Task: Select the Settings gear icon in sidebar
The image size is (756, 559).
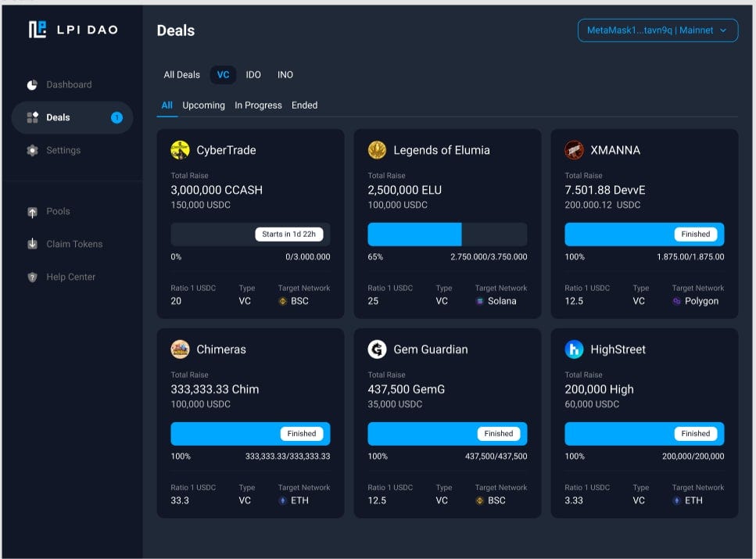Action: pos(32,150)
